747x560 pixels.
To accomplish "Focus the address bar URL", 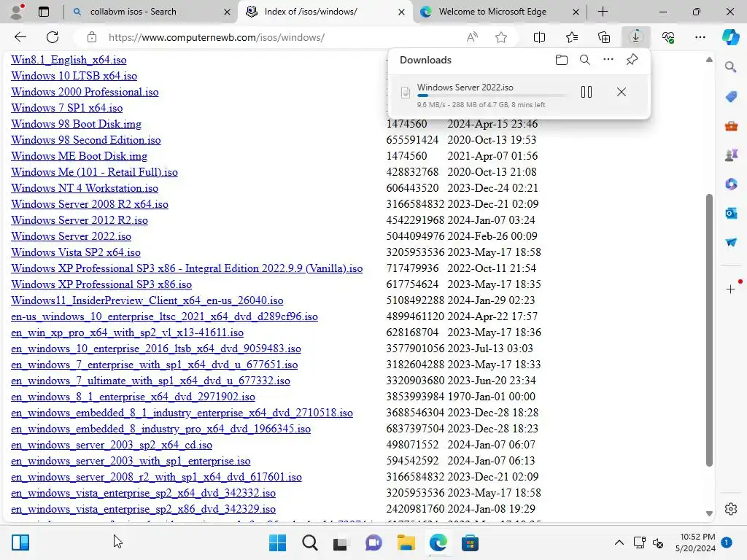I will tap(216, 37).
